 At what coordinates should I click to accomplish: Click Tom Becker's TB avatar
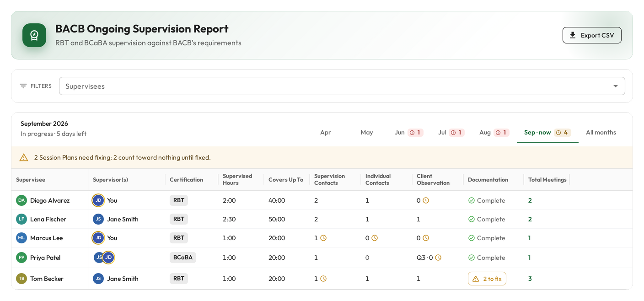(x=21, y=279)
